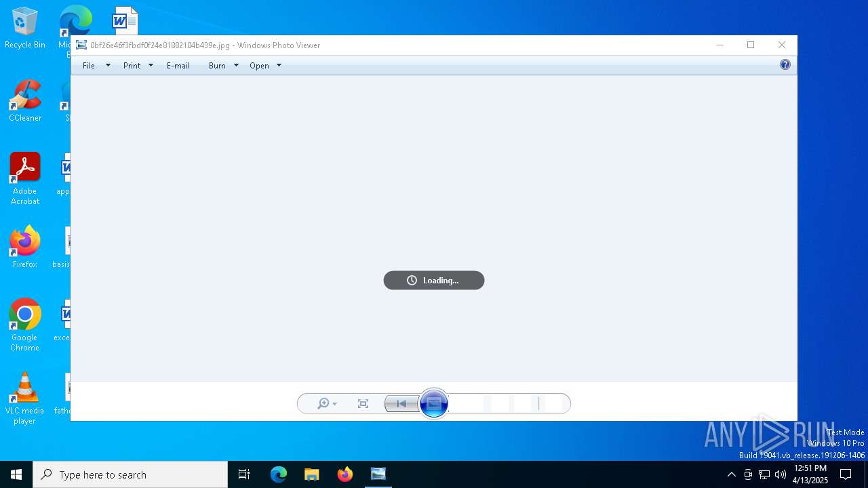Go to the previous photo
Viewport: 868px width, 488px height.
click(401, 404)
